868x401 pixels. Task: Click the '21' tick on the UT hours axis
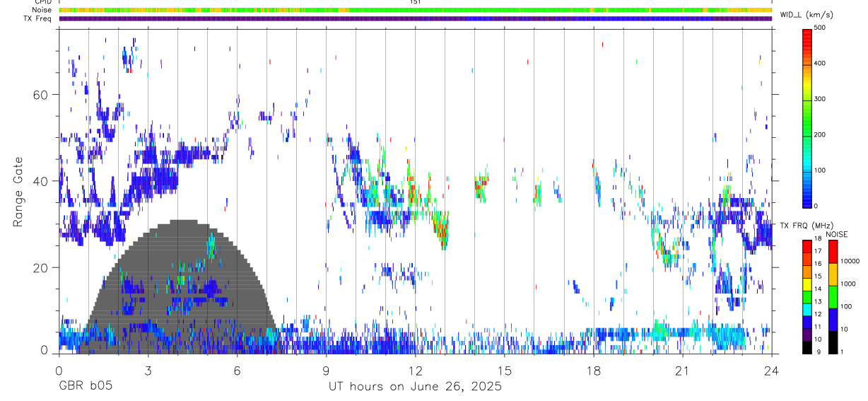pos(682,371)
